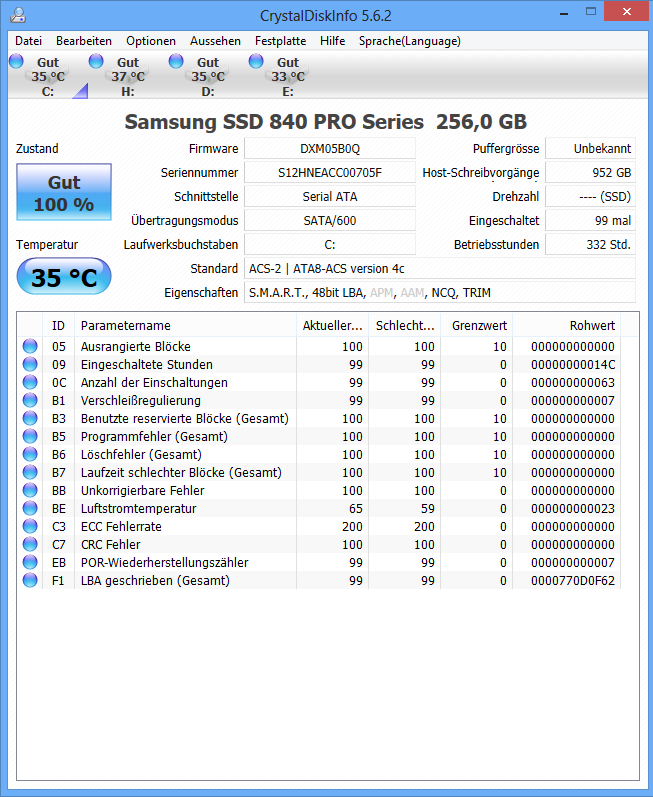Select raw value 000000000063
653x797 pixels.
pyautogui.click(x=573, y=382)
